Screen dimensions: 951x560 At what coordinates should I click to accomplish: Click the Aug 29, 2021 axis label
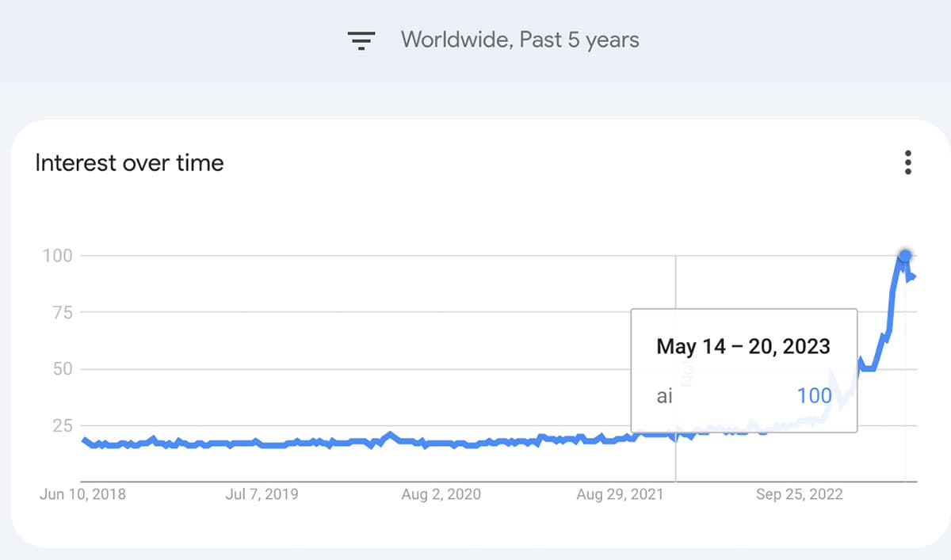pyautogui.click(x=620, y=494)
